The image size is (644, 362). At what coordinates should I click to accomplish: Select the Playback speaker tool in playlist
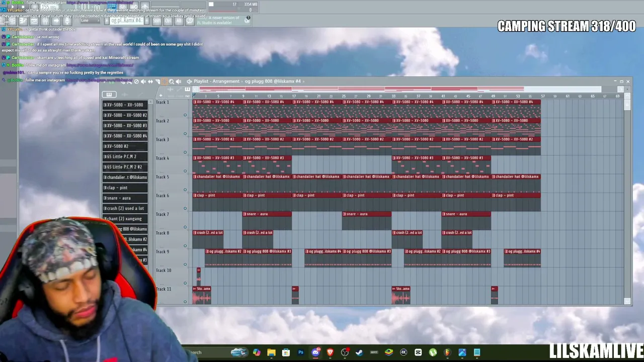(178, 81)
